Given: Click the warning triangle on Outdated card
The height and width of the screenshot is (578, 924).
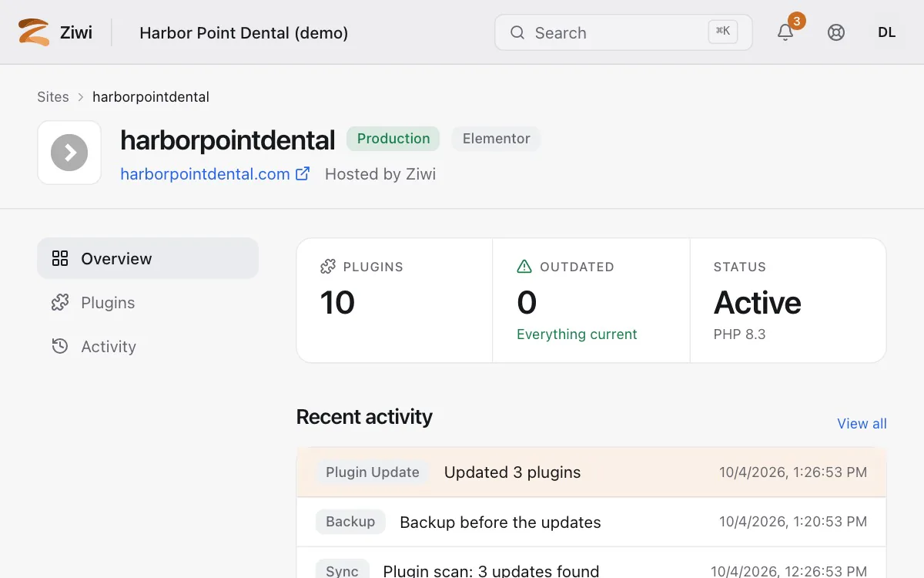Looking at the screenshot, I should click(524, 267).
